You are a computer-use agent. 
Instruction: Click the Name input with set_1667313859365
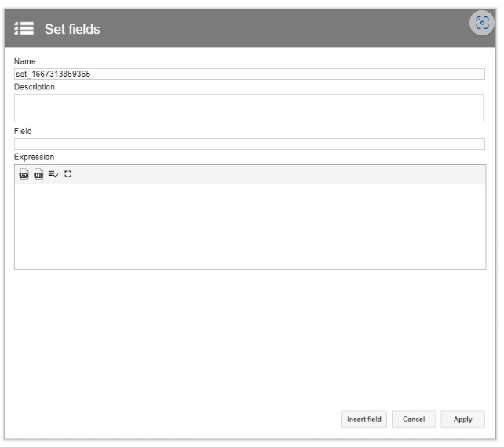(x=250, y=74)
